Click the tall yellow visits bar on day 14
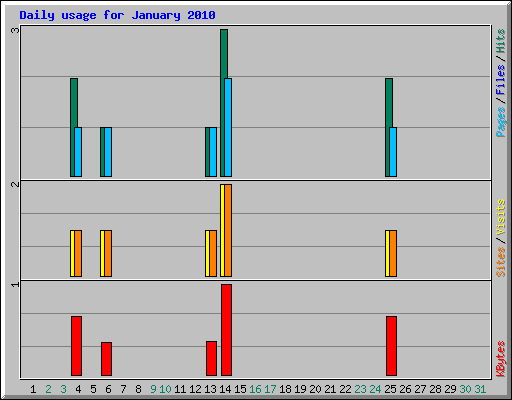The height and width of the screenshot is (400, 512). click(222, 230)
